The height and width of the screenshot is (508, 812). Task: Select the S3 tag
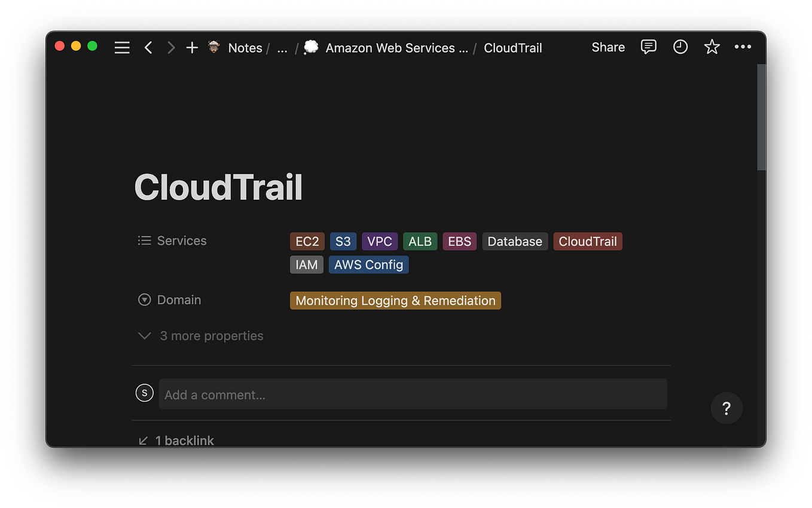[343, 241]
